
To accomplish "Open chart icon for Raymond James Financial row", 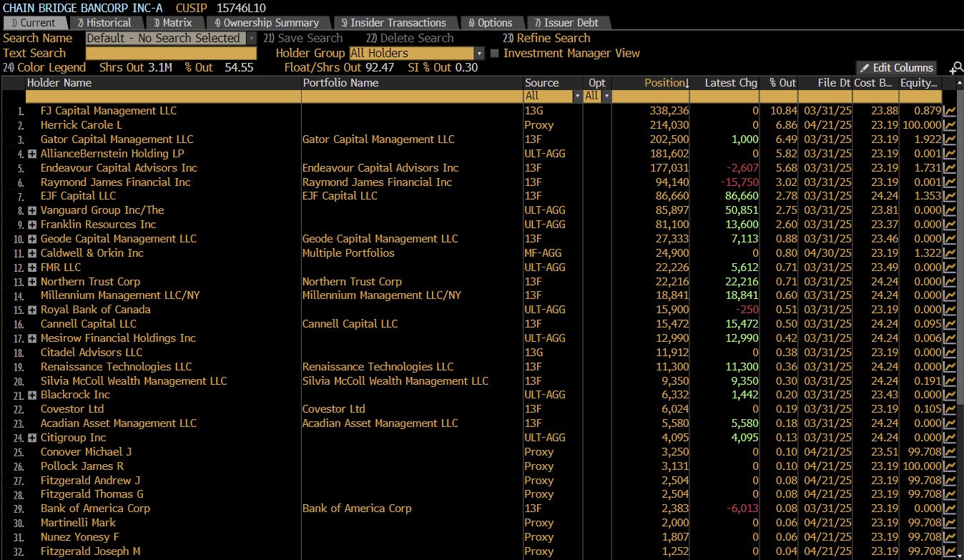I will point(950,182).
